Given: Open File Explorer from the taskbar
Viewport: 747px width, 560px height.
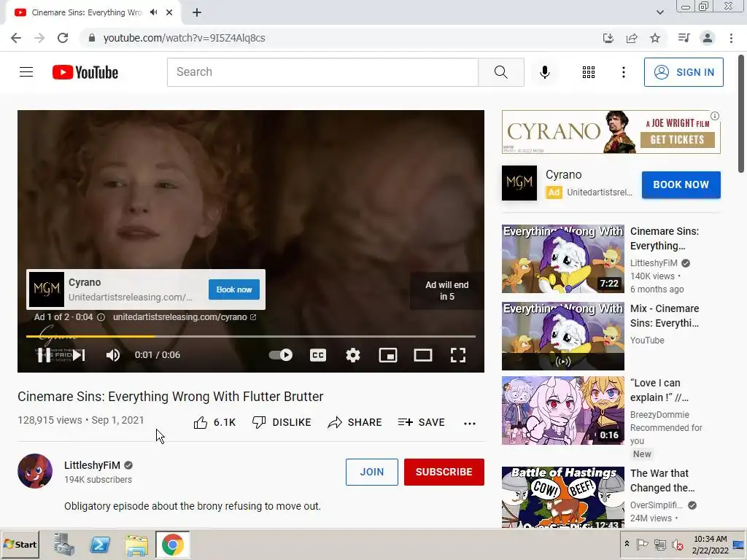Looking at the screenshot, I should [136, 544].
